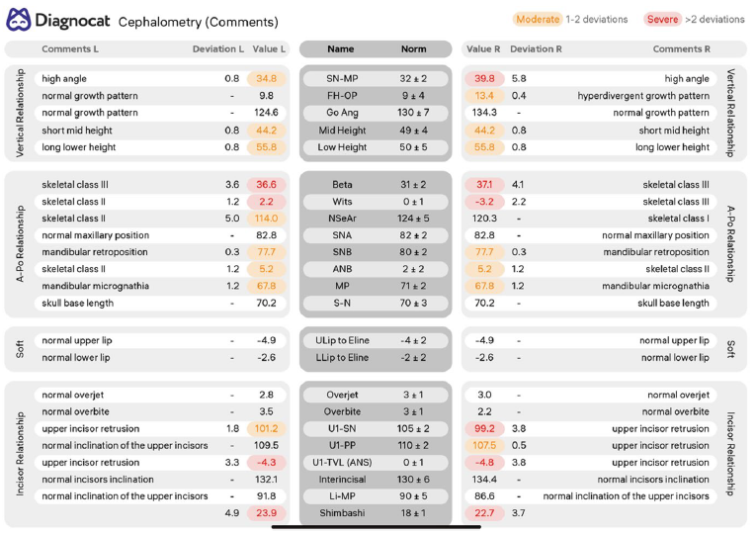This screenshot has width=756, height=534.
Task: Select the hyperdivergent growth pattern comment
Action: [x=643, y=96]
